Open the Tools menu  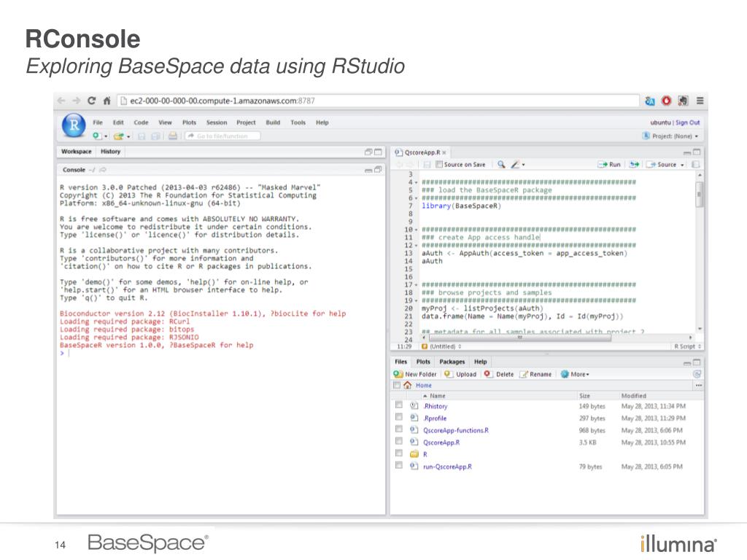pyautogui.click(x=298, y=122)
